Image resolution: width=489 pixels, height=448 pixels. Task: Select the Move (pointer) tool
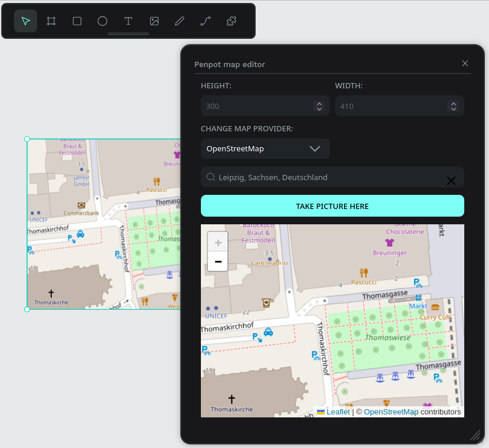[x=25, y=21]
